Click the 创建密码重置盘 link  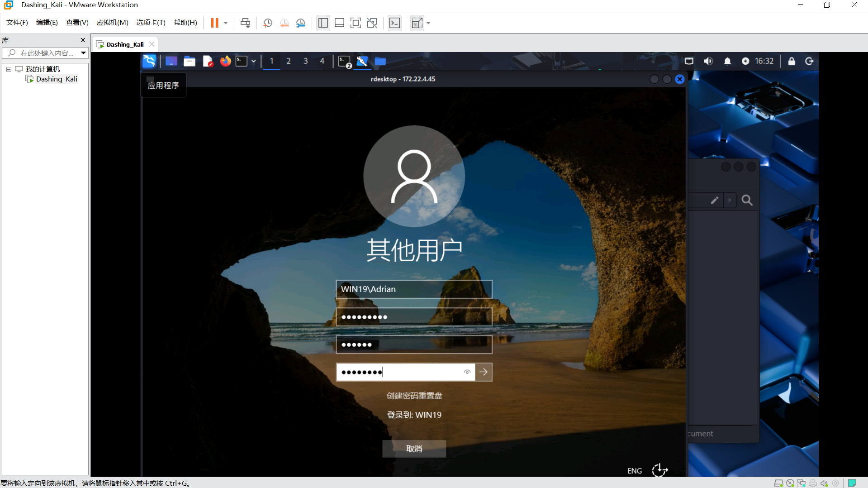point(414,396)
